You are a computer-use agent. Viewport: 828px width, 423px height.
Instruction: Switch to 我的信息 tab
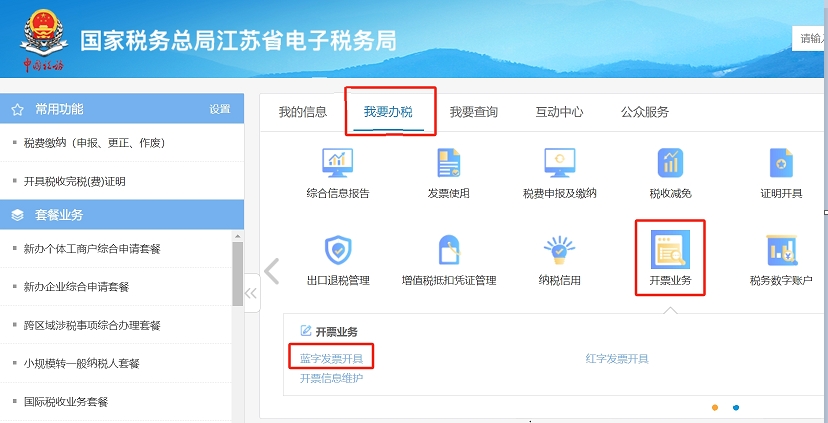[x=303, y=112]
